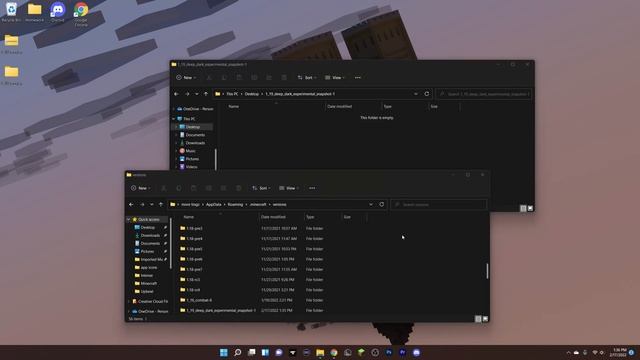Screen dimensions: 640x360
Task: Click Copy icon in versions window toolbar
Action: [178, 188]
